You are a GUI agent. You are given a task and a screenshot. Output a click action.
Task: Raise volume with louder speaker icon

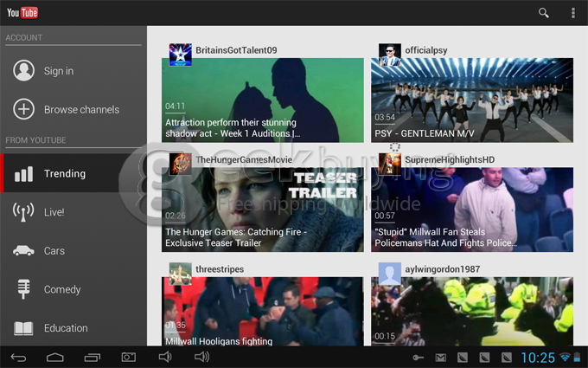click(201, 357)
